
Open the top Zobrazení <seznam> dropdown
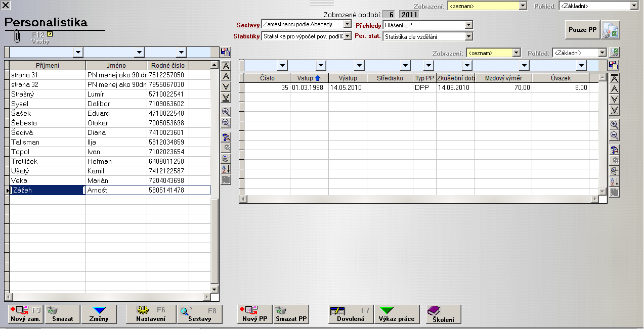(x=523, y=6)
